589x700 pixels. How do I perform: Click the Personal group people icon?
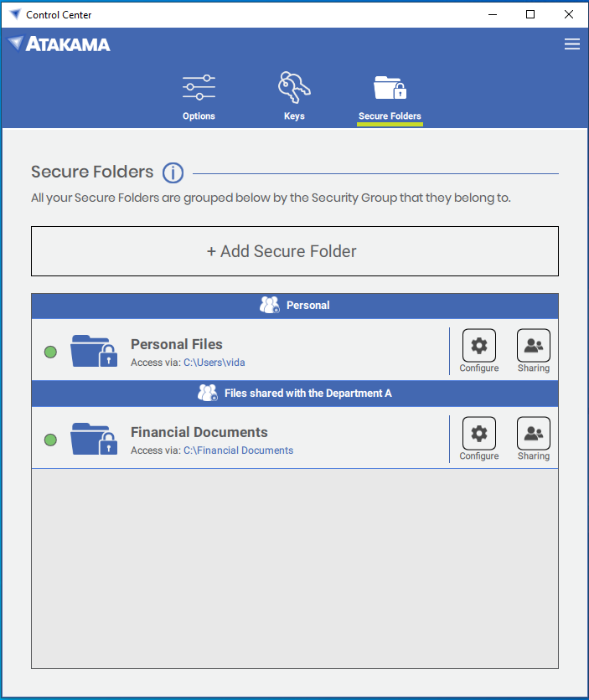coord(270,305)
